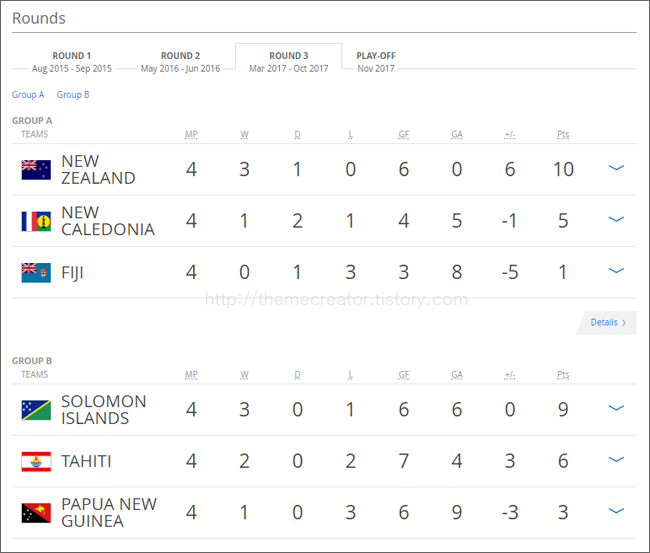The height and width of the screenshot is (553, 650).
Task: Jump to the Group B link
Action: point(73,95)
